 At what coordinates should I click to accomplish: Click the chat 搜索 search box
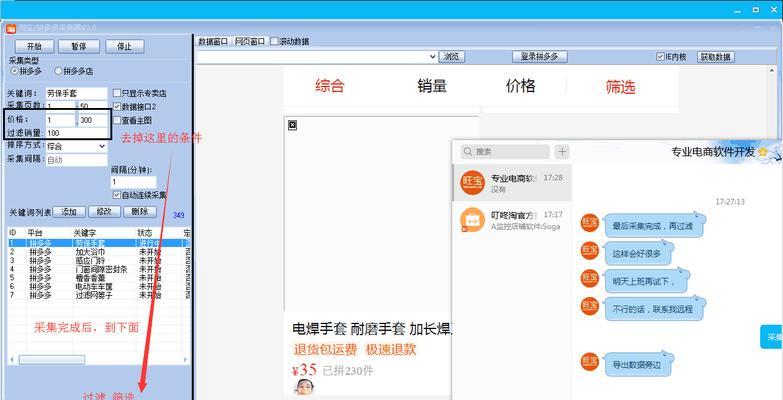click(x=504, y=152)
